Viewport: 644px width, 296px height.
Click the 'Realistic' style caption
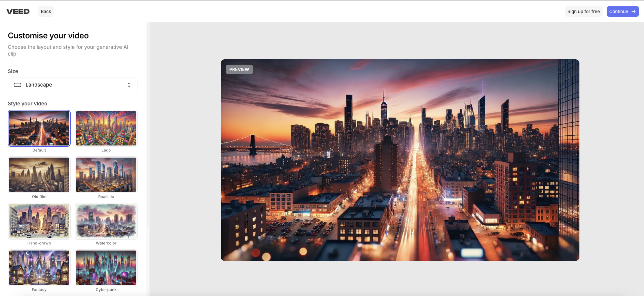pos(106,197)
